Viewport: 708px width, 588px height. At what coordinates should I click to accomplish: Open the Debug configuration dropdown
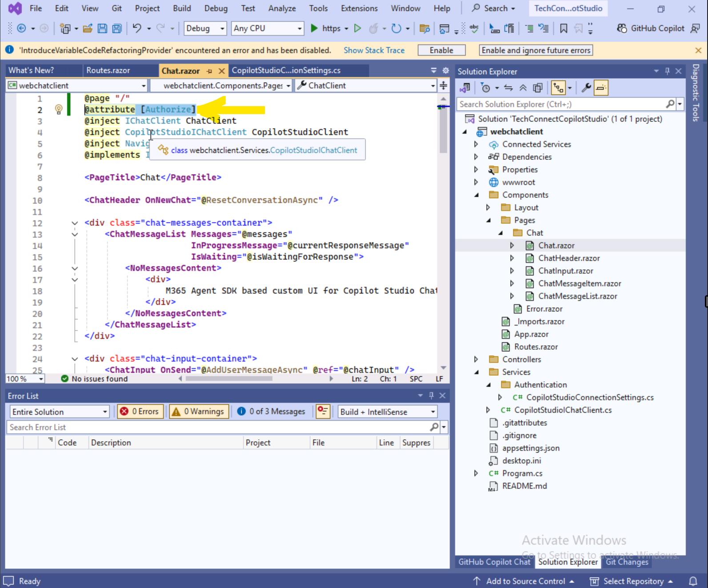pyautogui.click(x=205, y=28)
